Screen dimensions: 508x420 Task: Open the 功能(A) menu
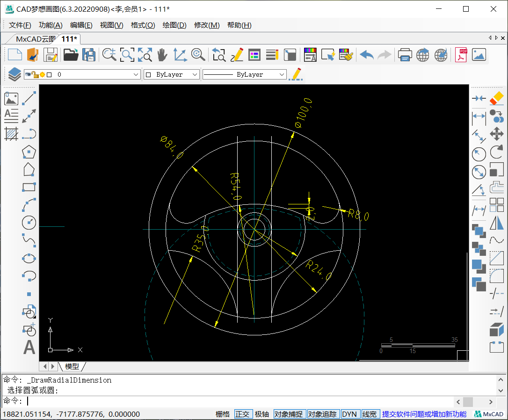[x=51, y=25]
